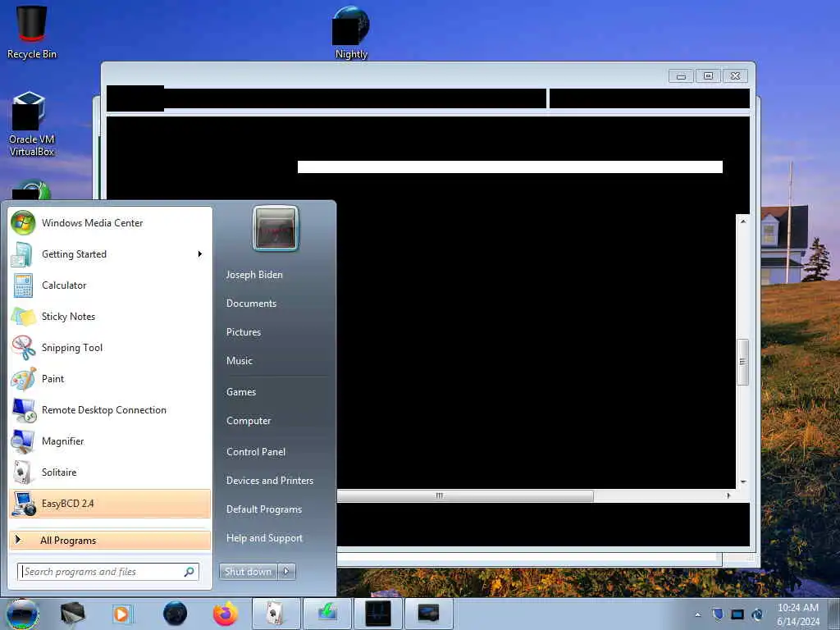The height and width of the screenshot is (630, 840).
Task: Maximize the open application window
Action: [708, 76]
